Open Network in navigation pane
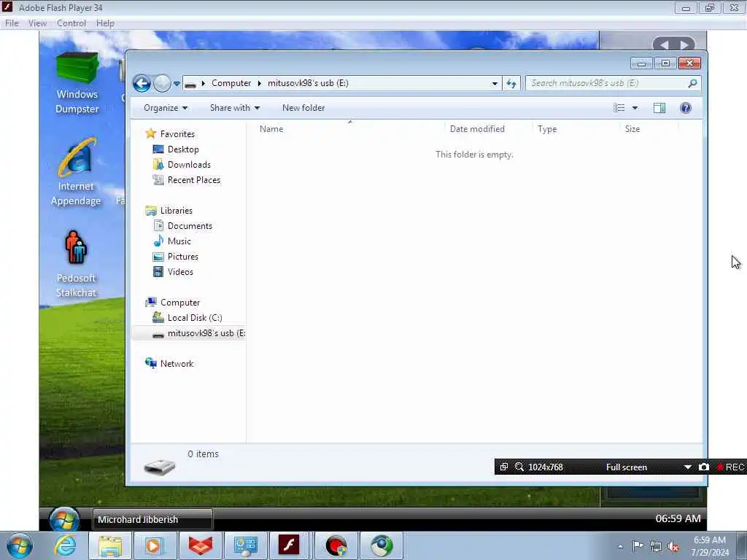 [x=177, y=364]
